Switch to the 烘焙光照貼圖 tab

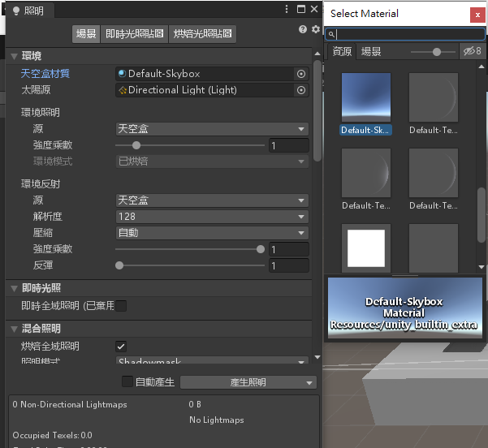tap(203, 33)
